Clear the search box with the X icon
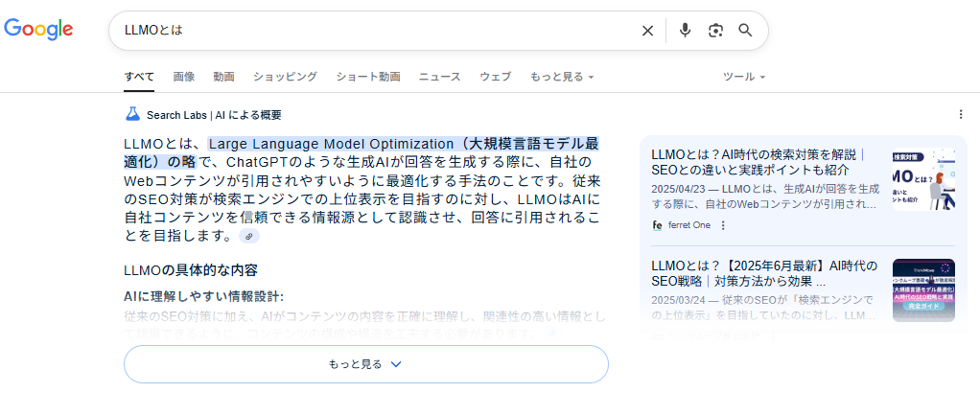Image resolution: width=980 pixels, height=393 pixels. (x=647, y=31)
